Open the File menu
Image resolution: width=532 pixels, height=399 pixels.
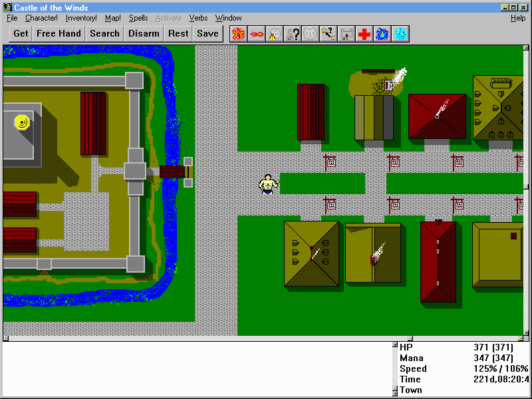(x=12, y=18)
